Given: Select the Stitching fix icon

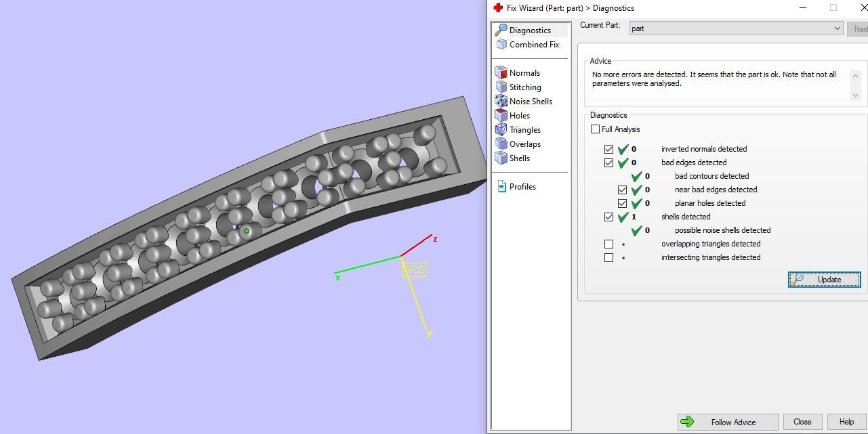Looking at the screenshot, I should [501, 87].
